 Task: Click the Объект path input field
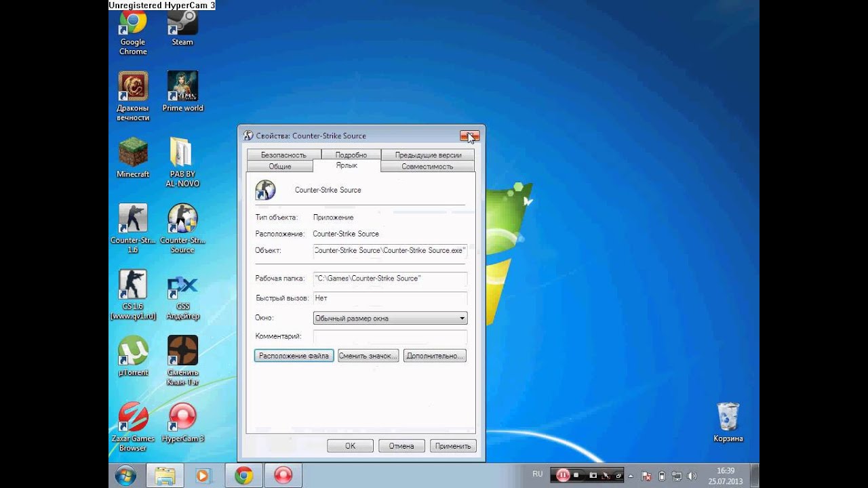pyautogui.click(x=390, y=251)
